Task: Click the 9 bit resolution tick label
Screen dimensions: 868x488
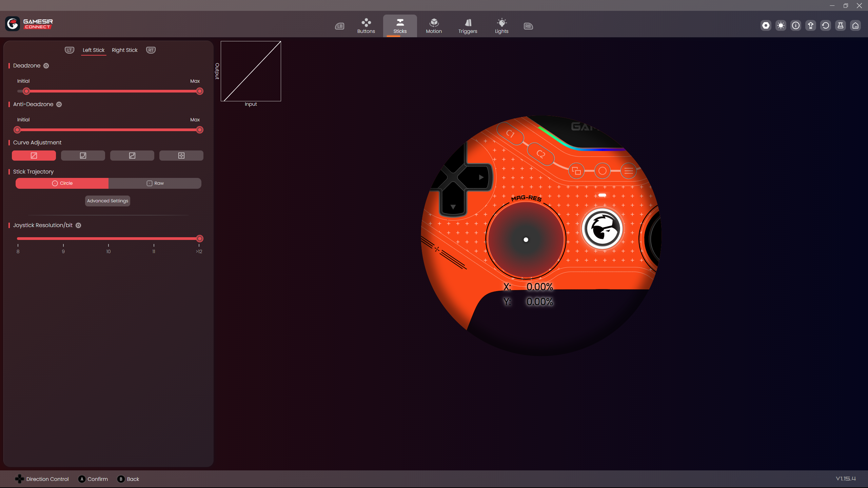Action: pos(63,251)
